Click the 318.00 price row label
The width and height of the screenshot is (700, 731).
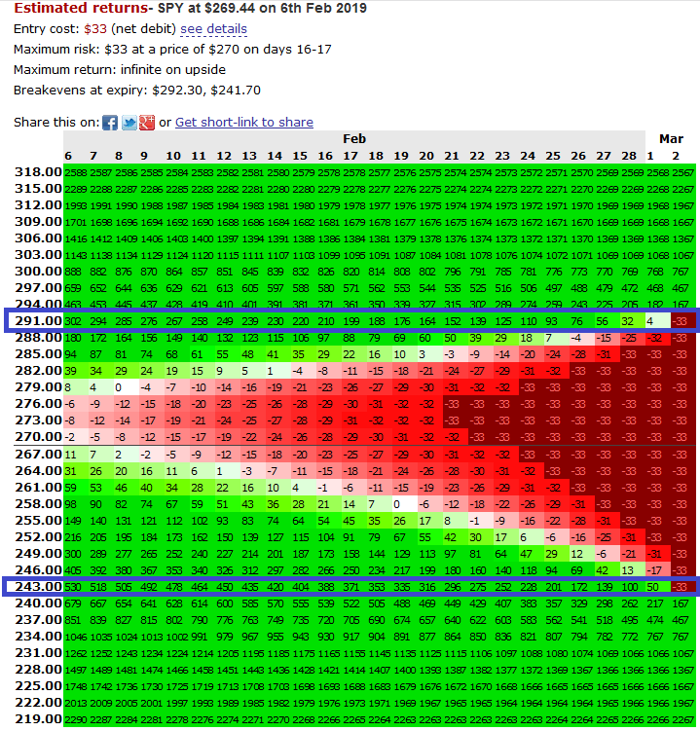click(x=38, y=172)
